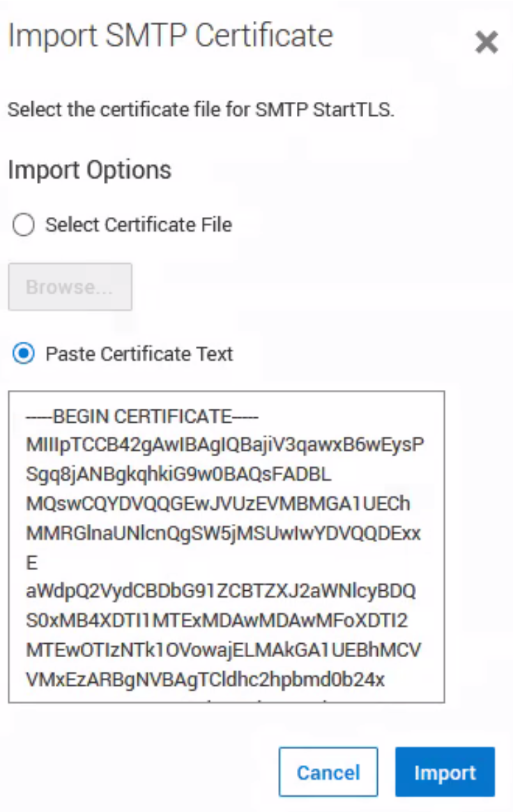The image size is (513, 812).
Task: Close the Import SMTP Certificate dialog
Action: pyautogui.click(x=486, y=42)
